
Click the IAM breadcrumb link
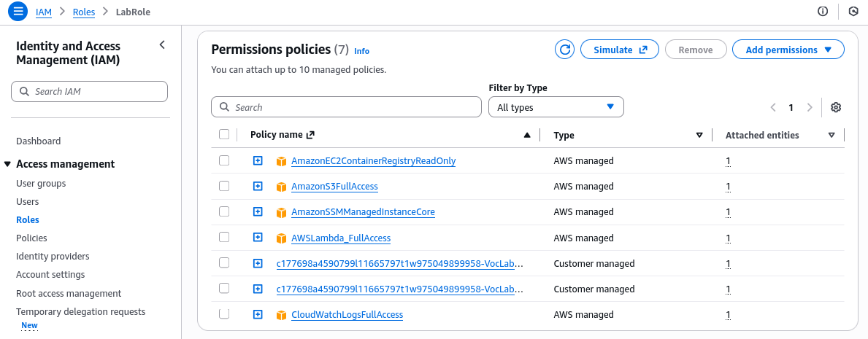(44, 12)
